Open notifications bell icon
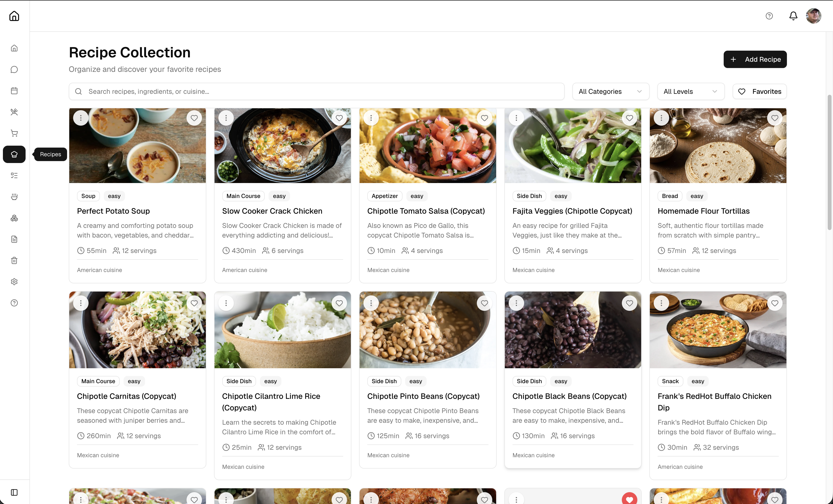 [793, 16]
